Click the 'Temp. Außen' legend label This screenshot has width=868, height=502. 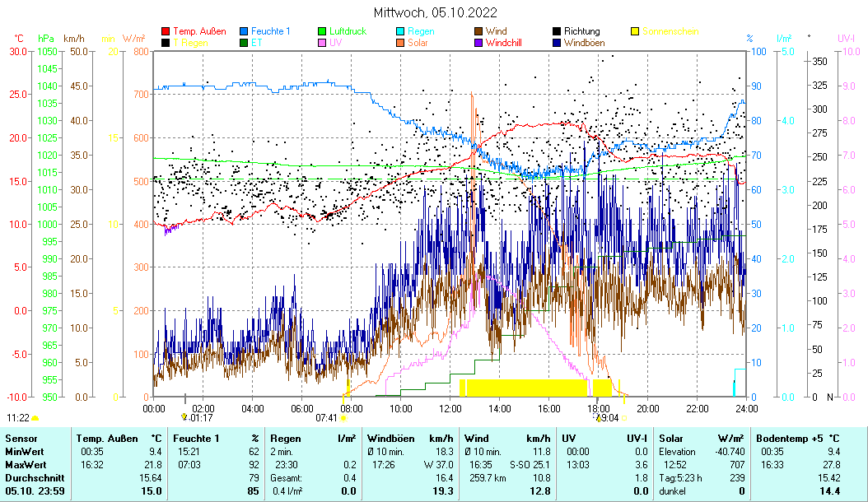click(199, 31)
